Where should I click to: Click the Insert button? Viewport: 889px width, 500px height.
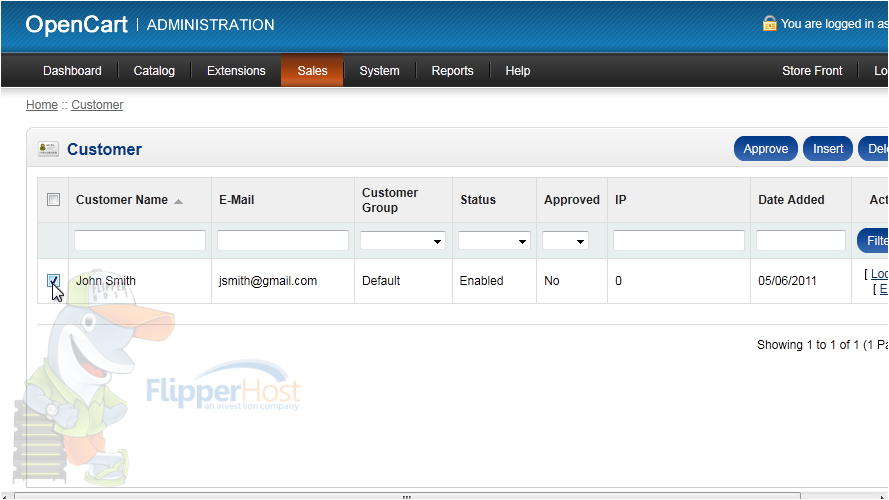(828, 149)
